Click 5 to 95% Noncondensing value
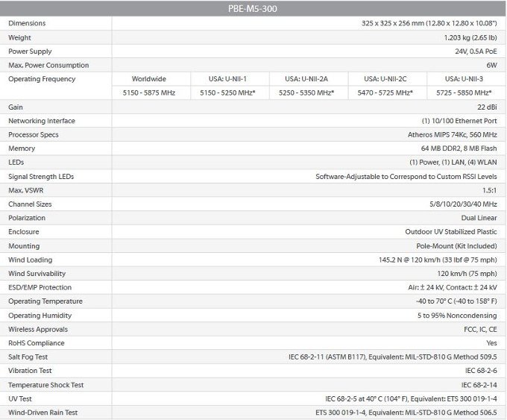507x420 pixels. point(457,316)
